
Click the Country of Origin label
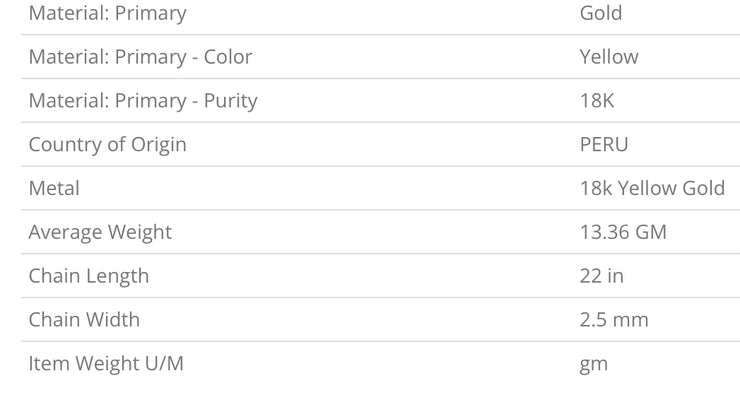tap(108, 145)
